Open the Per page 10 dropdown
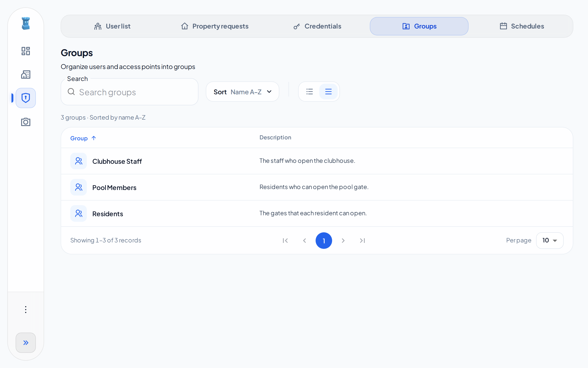This screenshot has height=368, width=588. 550,241
